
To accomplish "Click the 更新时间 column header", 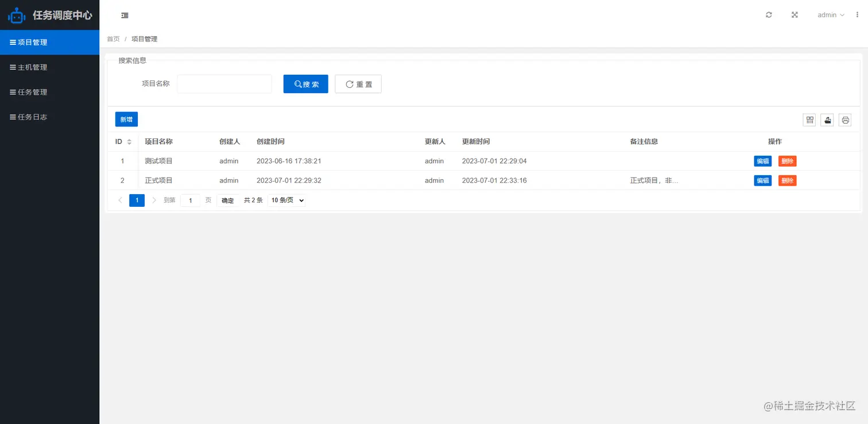I will click(x=476, y=142).
